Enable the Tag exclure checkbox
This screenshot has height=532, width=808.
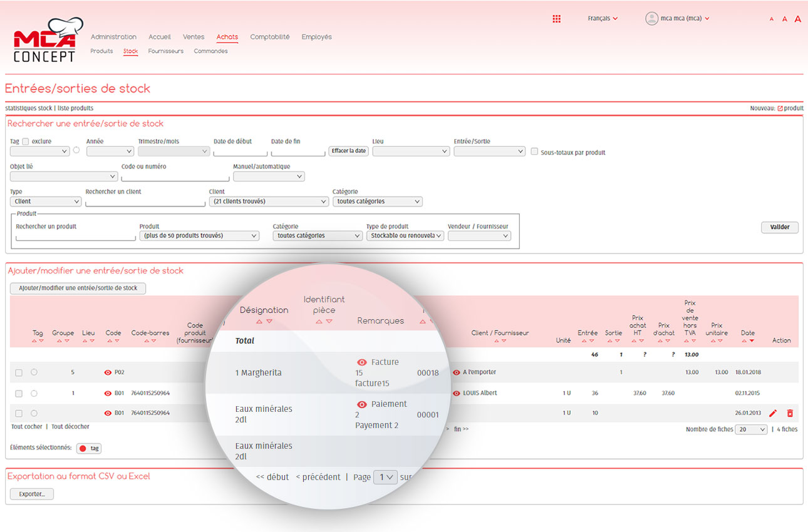26,141
